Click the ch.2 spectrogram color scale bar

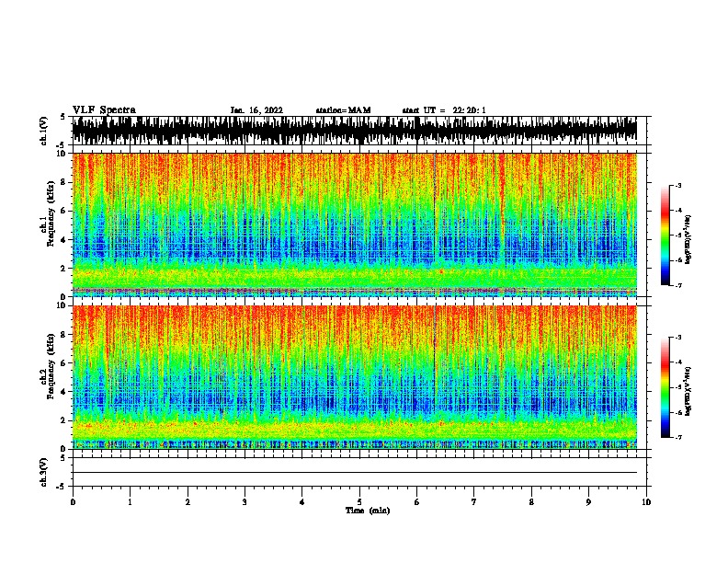(x=665, y=387)
